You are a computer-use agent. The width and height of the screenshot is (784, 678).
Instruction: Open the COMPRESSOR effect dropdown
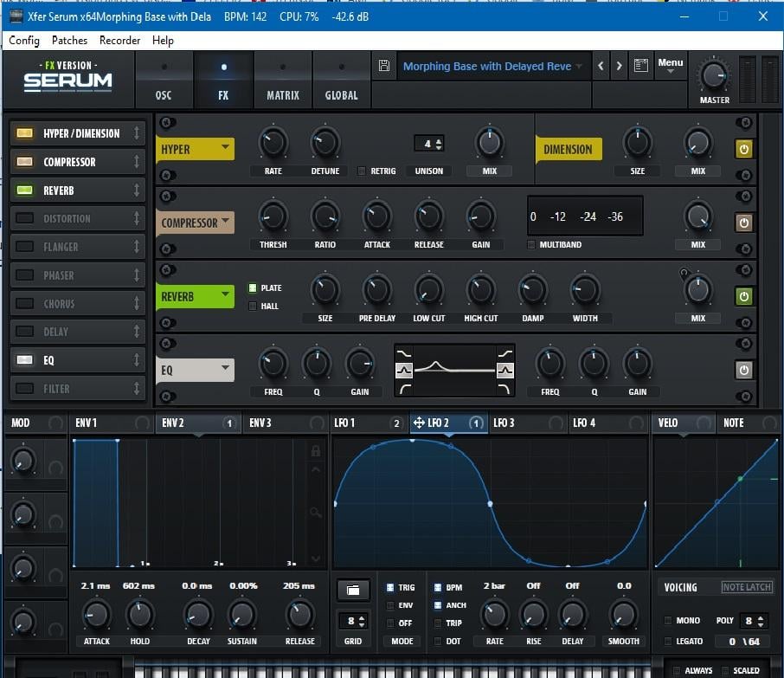pyautogui.click(x=225, y=220)
